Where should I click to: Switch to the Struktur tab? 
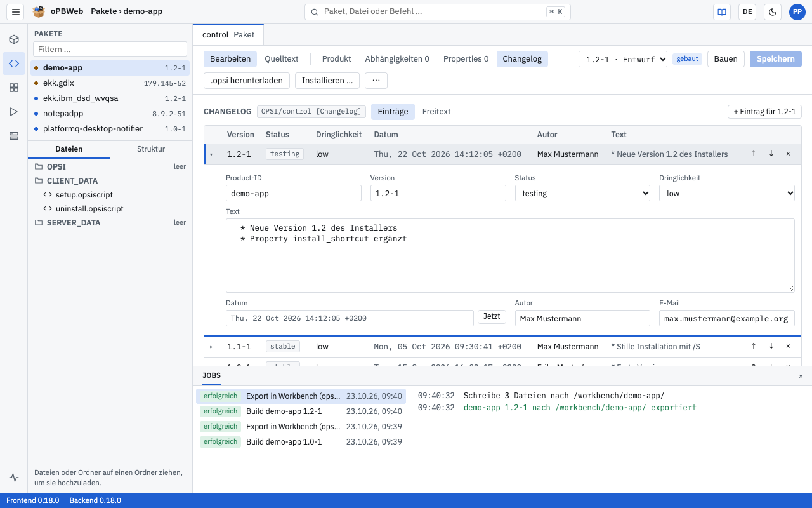coord(151,149)
